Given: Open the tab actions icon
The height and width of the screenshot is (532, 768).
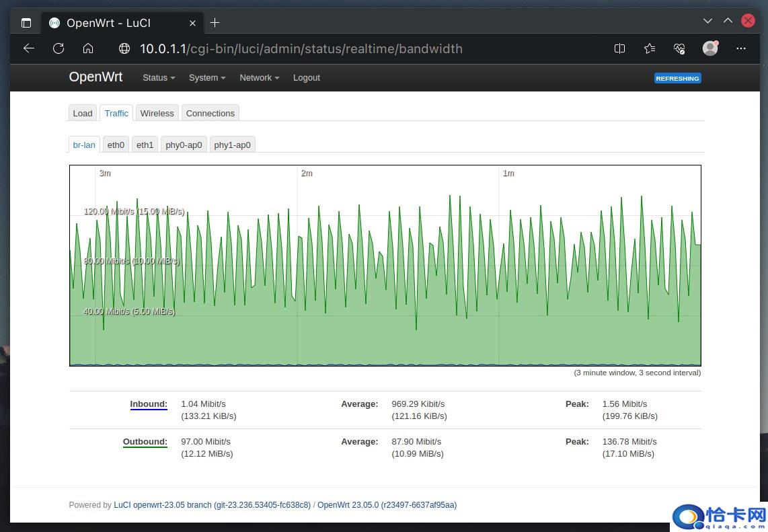Looking at the screenshot, I should click(26, 23).
